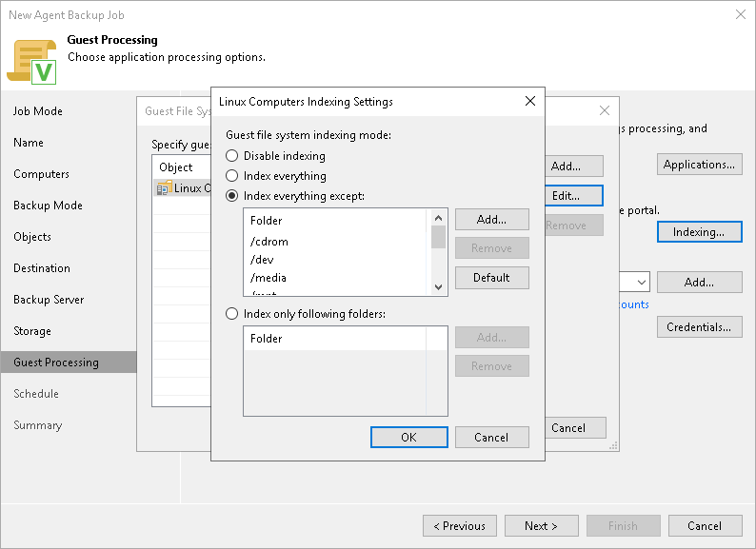Image resolution: width=756 pixels, height=549 pixels.
Task: Go to the Storage wizard step
Action: (x=31, y=331)
